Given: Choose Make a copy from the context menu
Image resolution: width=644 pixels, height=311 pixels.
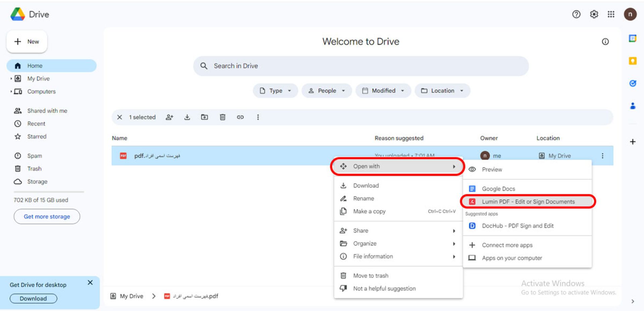Looking at the screenshot, I should click(398, 211).
